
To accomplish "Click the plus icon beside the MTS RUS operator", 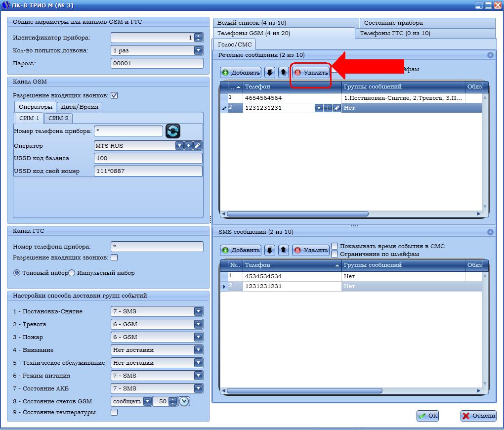I will tap(188, 146).
